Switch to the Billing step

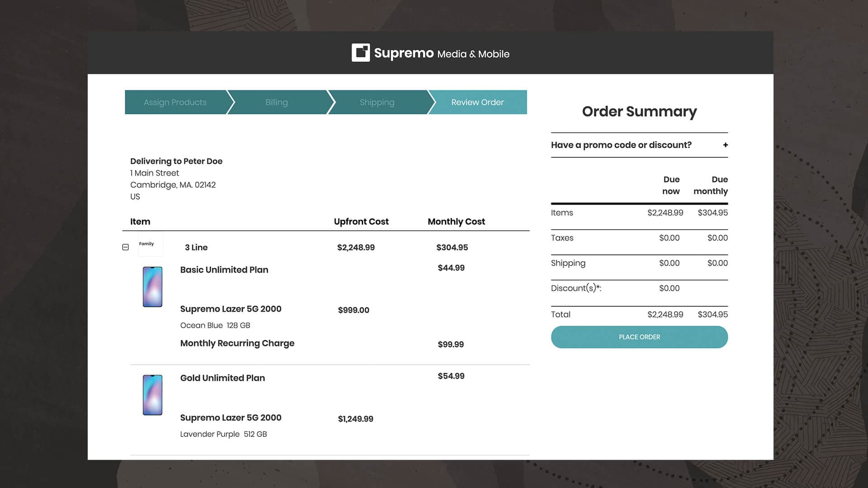coord(276,102)
